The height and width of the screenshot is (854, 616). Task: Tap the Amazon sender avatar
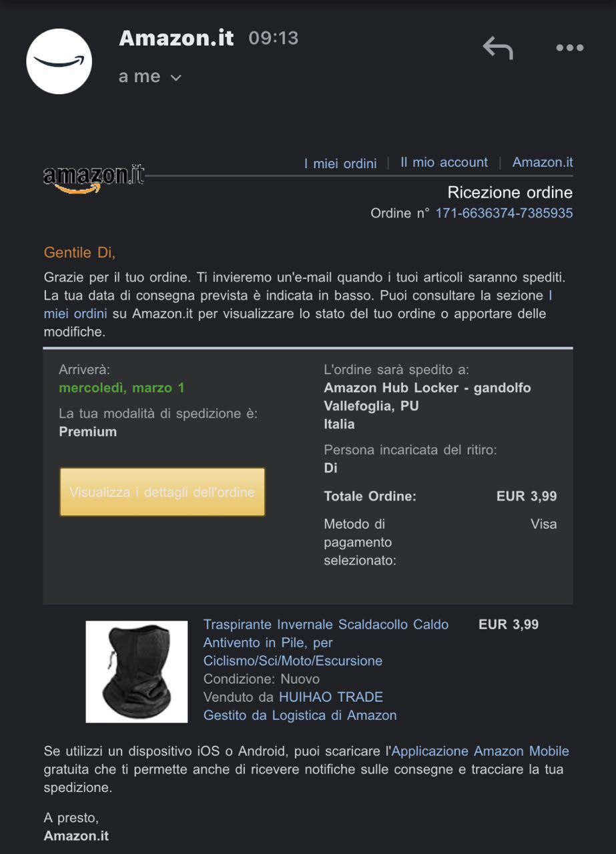[59, 61]
